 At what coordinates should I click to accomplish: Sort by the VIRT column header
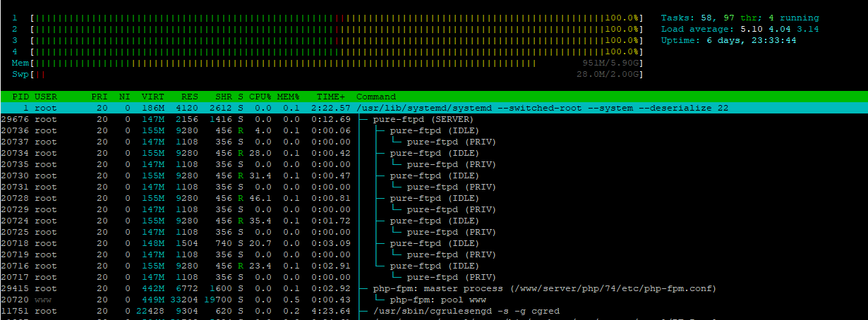click(153, 97)
